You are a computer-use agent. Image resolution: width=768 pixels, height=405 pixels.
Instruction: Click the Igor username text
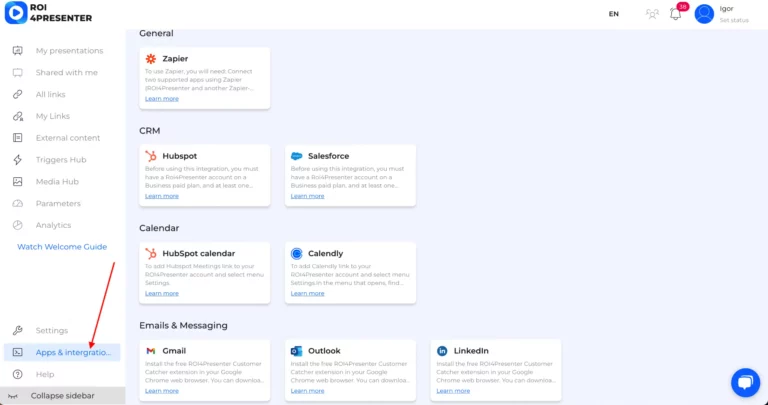(x=726, y=9)
